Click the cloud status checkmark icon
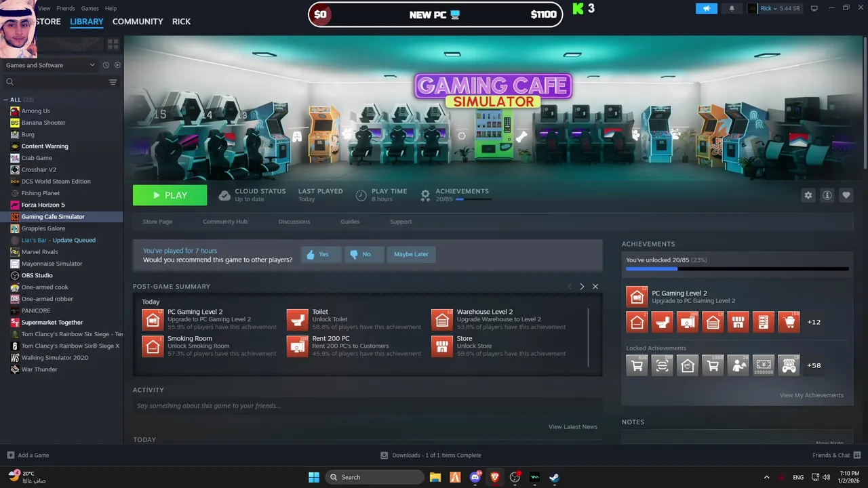The width and height of the screenshot is (868, 488). 224,195
